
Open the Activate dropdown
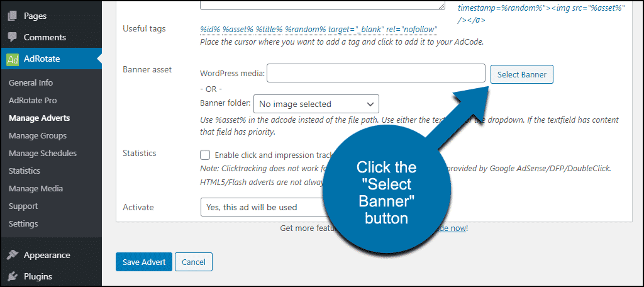pos(263,207)
